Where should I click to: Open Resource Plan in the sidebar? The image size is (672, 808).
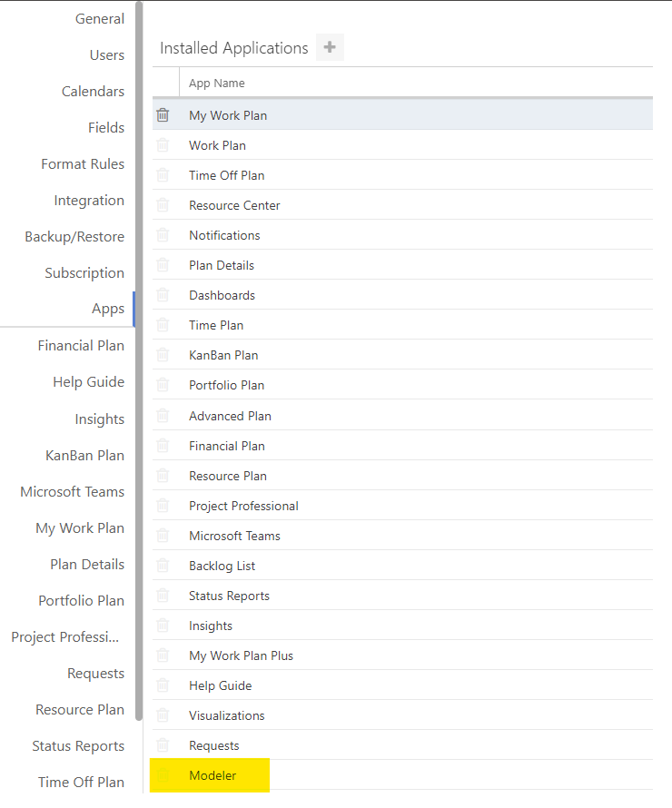(79, 710)
